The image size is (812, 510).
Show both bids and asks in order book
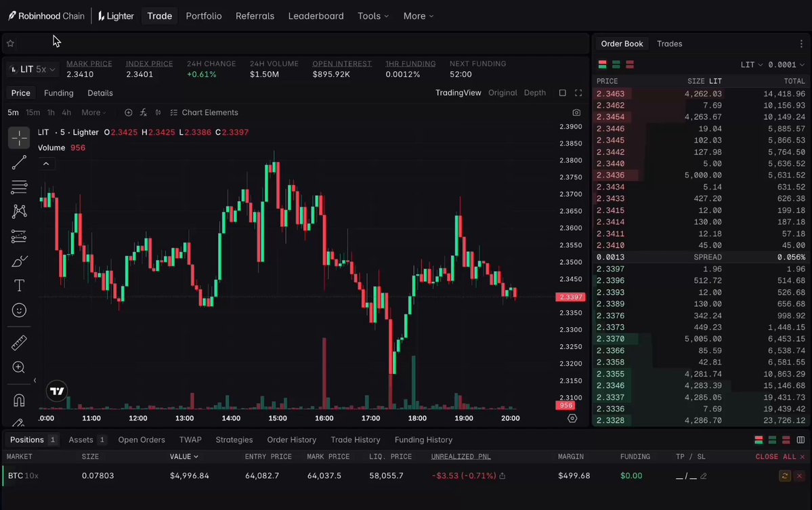point(602,65)
